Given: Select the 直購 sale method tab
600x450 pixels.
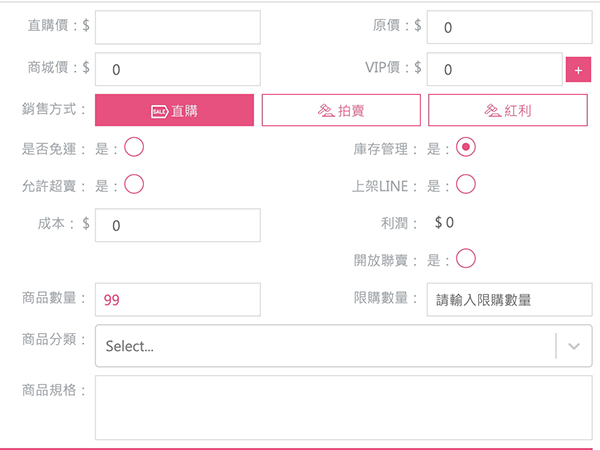Looking at the screenshot, I should tap(174, 111).
